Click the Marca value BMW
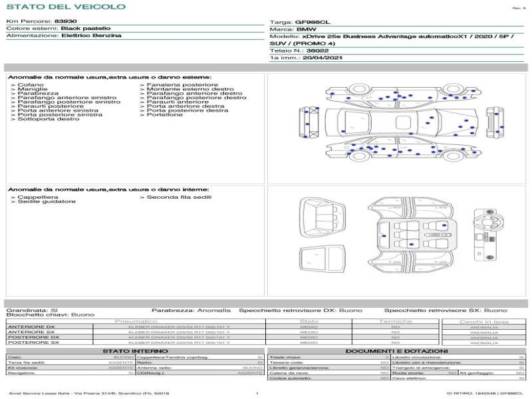 click(x=306, y=29)
